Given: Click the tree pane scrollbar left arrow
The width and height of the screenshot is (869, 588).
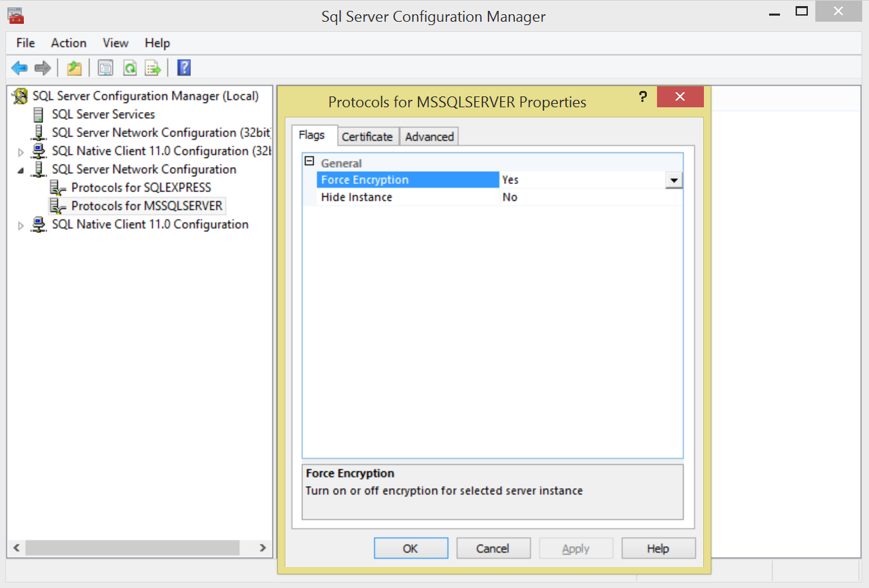Looking at the screenshot, I should click(x=16, y=548).
